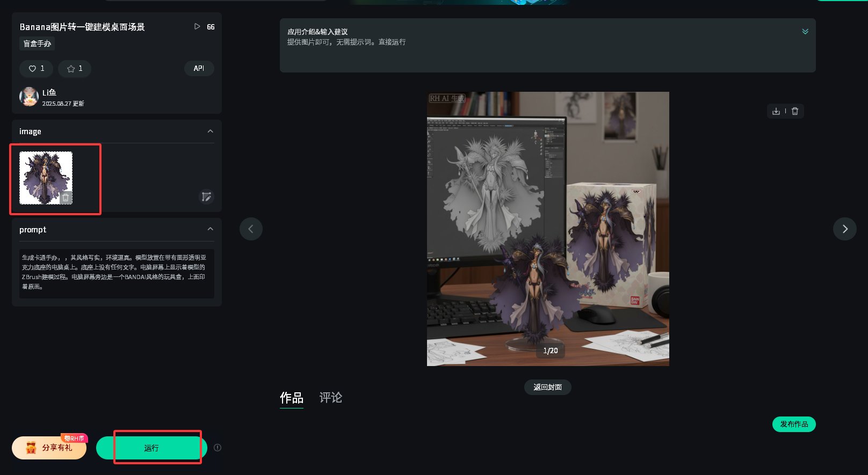Image resolution: width=868 pixels, height=475 pixels.
Task: Click the 2025.08.27 更新 date text
Action: pyautogui.click(x=63, y=104)
